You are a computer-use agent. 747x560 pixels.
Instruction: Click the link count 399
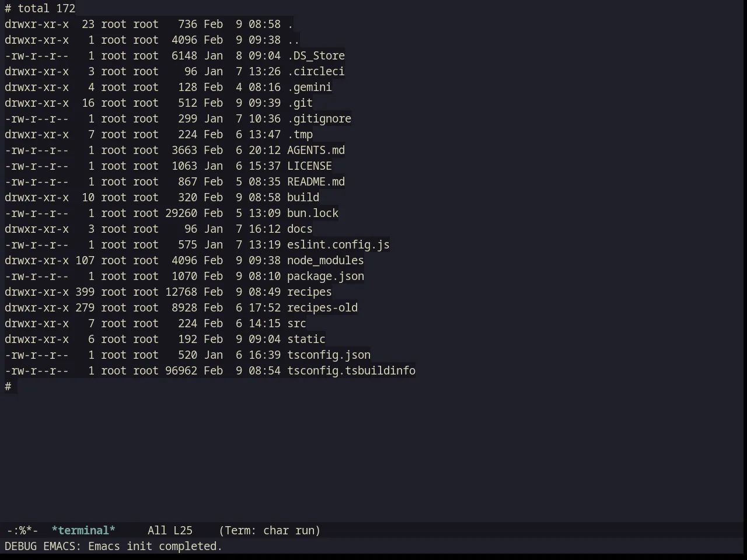coord(85,292)
